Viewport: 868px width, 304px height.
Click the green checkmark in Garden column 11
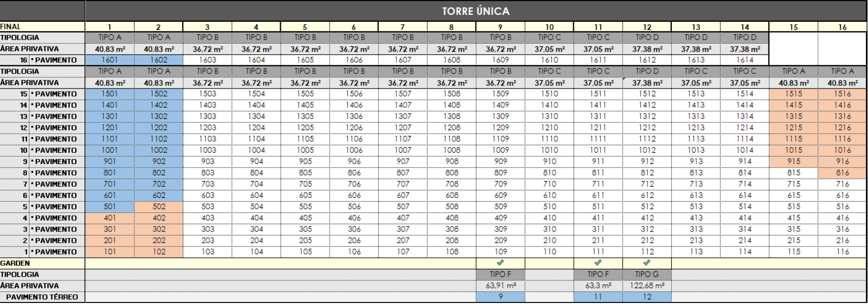pos(598,263)
